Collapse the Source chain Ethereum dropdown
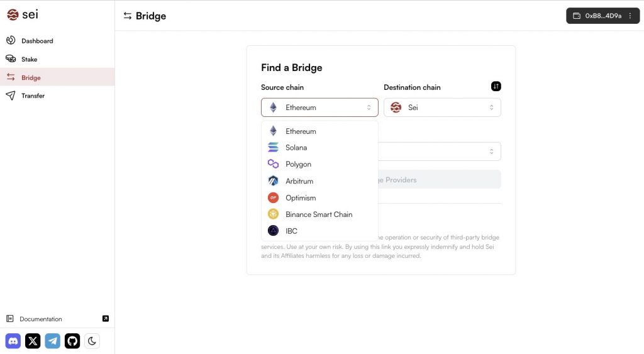The image size is (644, 354). [x=319, y=108]
